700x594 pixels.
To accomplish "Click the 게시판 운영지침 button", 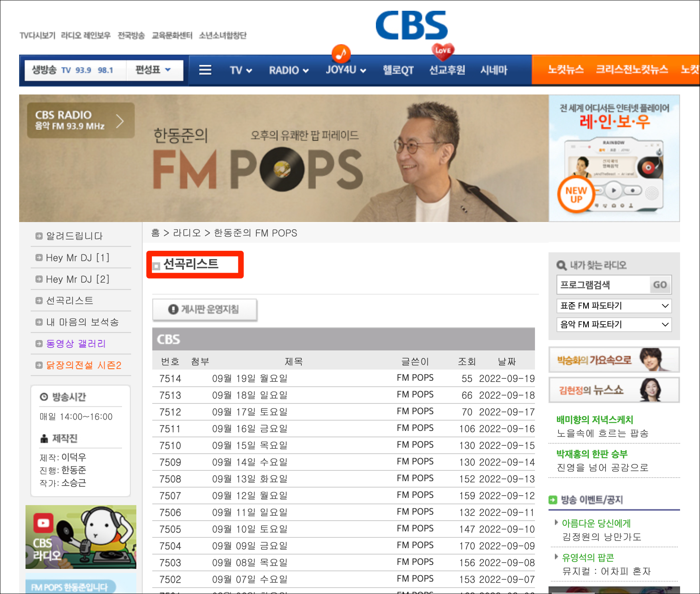I will pyautogui.click(x=205, y=309).
